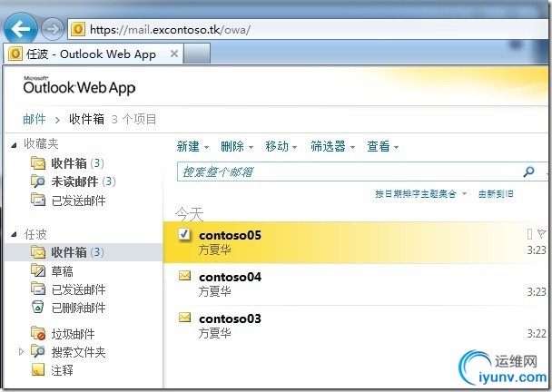Open the sort-by dropdown arrow
The height and width of the screenshot is (392, 552).
tap(464, 194)
